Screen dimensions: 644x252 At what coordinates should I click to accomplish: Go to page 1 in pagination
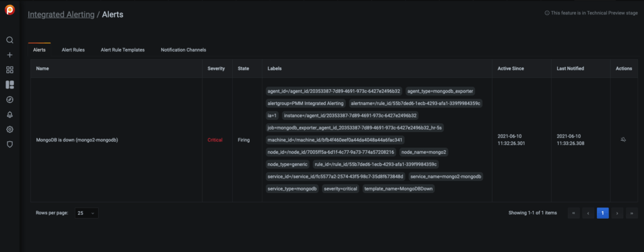pos(602,213)
